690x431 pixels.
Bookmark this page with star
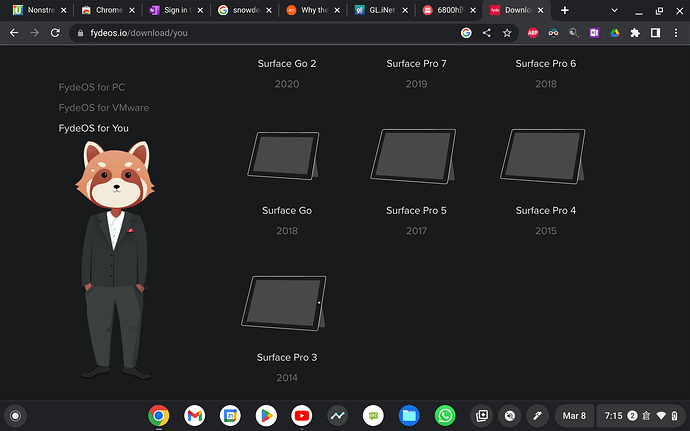tap(507, 33)
